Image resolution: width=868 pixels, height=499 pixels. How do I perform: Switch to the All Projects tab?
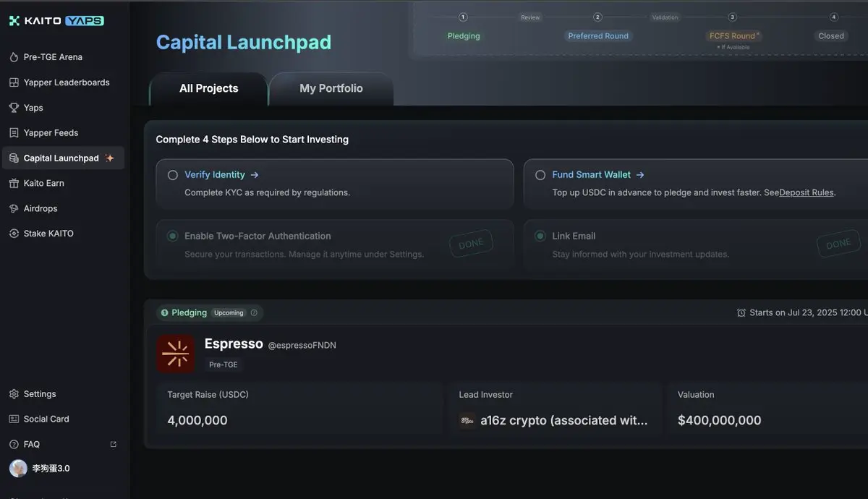[x=209, y=89]
